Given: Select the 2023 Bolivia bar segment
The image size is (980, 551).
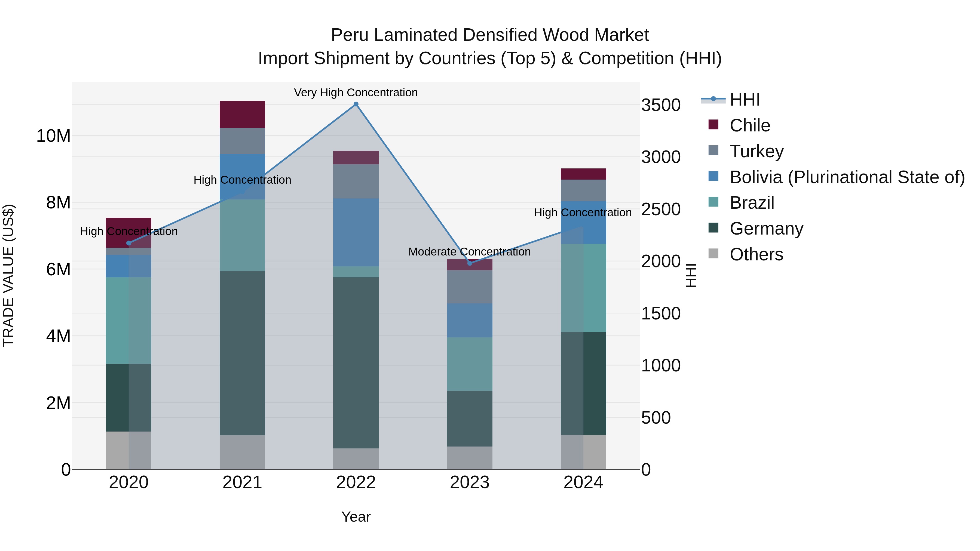Looking at the screenshot, I should [470, 321].
